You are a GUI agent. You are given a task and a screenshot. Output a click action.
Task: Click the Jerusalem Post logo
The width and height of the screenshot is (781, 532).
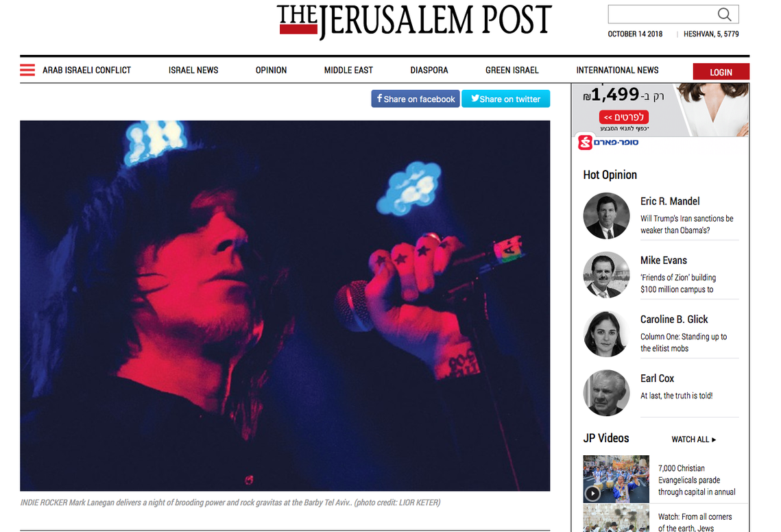[x=414, y=22]
